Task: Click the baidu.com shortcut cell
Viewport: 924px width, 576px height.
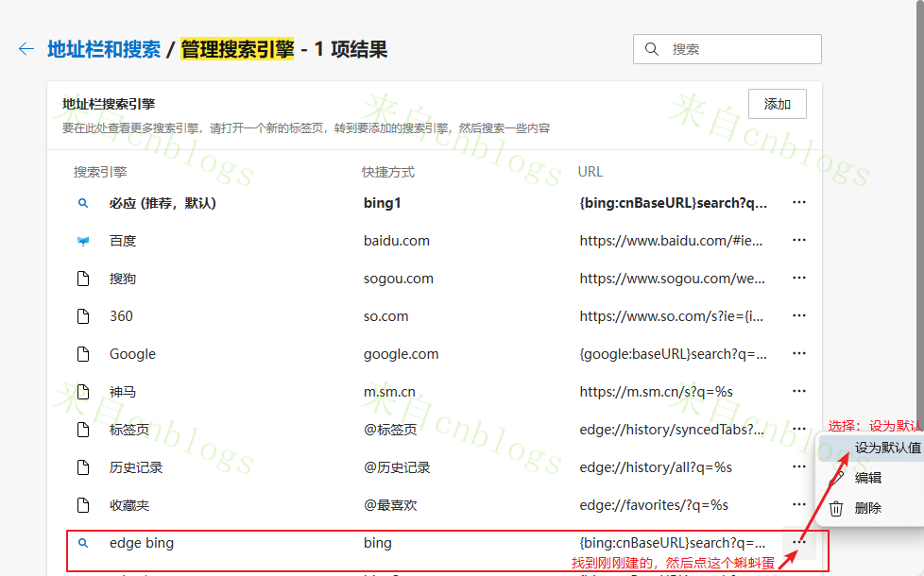Action: point(397,241)
